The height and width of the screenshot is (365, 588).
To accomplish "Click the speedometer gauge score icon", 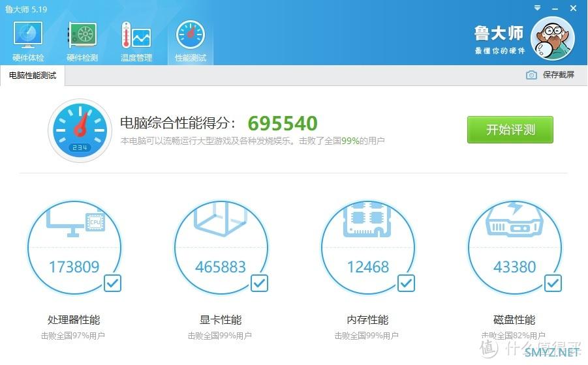I will (80, 130).
